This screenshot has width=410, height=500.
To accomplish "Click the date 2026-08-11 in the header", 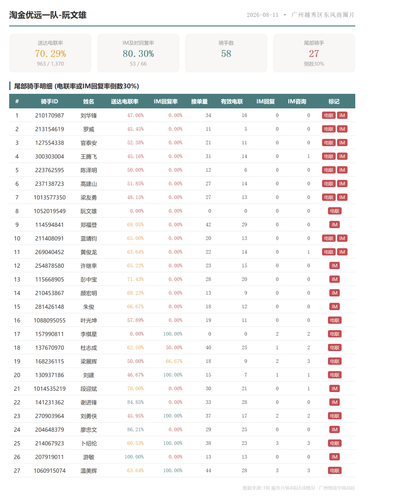I will (262, 15).
